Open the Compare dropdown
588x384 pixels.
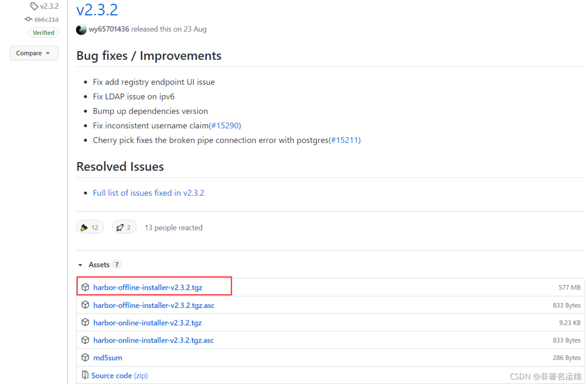click(x=34, y=53)
